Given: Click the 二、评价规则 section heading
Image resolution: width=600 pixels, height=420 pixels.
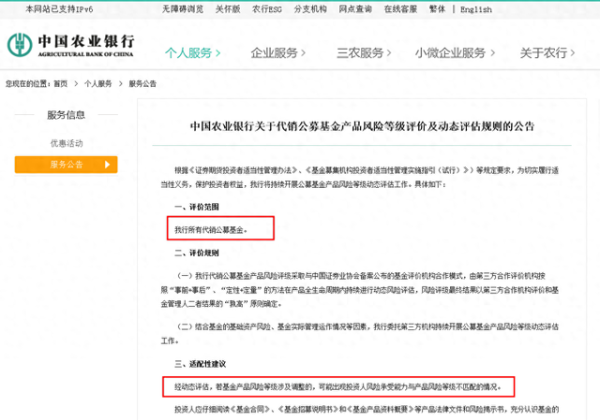Looking at the screenshot, I should coord(197,253).
